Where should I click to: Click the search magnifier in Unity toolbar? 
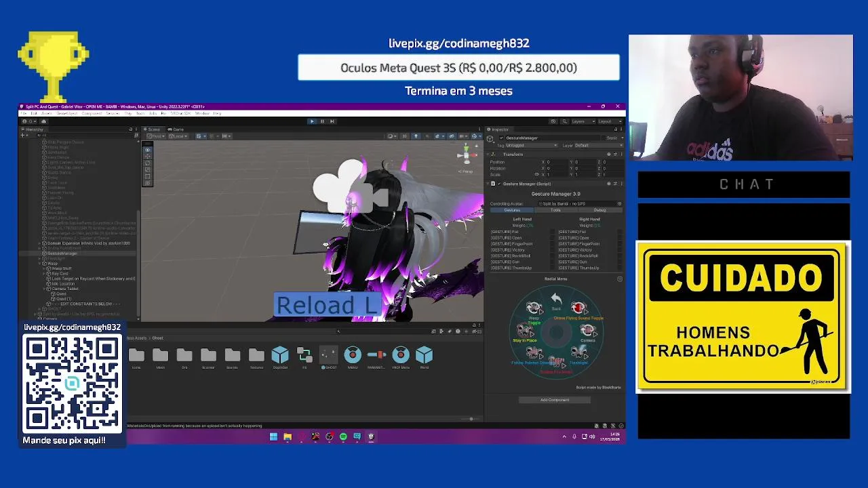564,121
